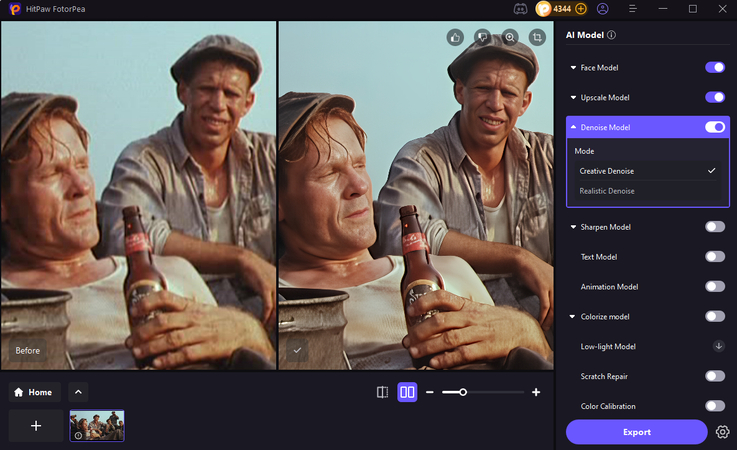Expand the Face Model options arrow
The image size is (737, 450).
(573, 68)
